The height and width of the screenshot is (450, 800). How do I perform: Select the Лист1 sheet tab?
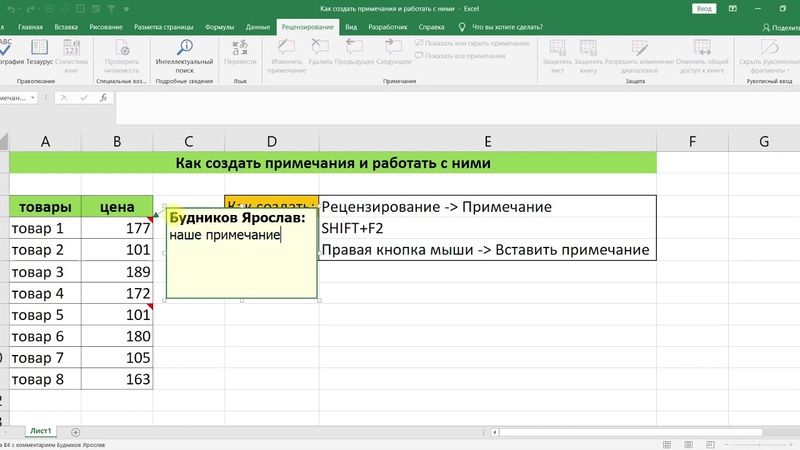40,431
